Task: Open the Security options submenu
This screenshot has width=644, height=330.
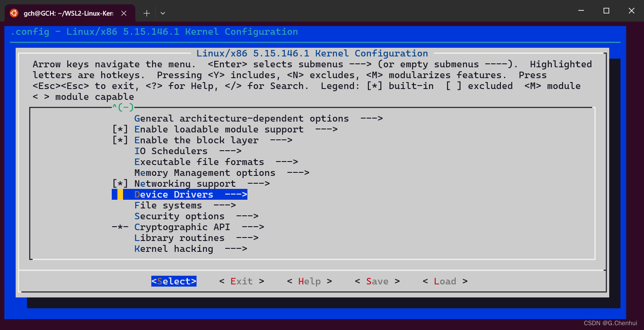Action: tap(197, 216)
